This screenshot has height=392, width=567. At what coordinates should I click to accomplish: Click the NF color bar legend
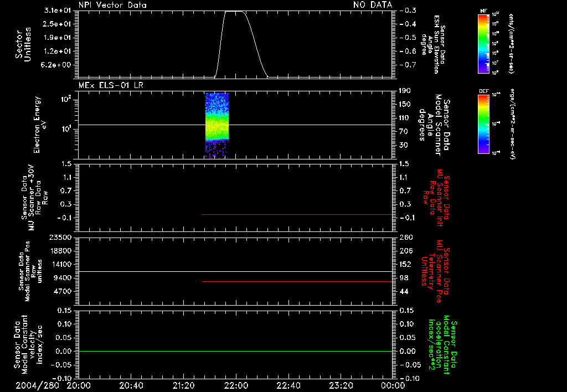click(x=483, y=43)
